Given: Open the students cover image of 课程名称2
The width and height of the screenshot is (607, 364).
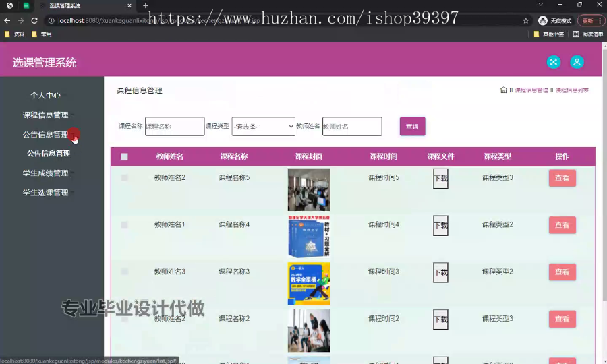Looking at the screenshot, I should (x=309, y=331).
